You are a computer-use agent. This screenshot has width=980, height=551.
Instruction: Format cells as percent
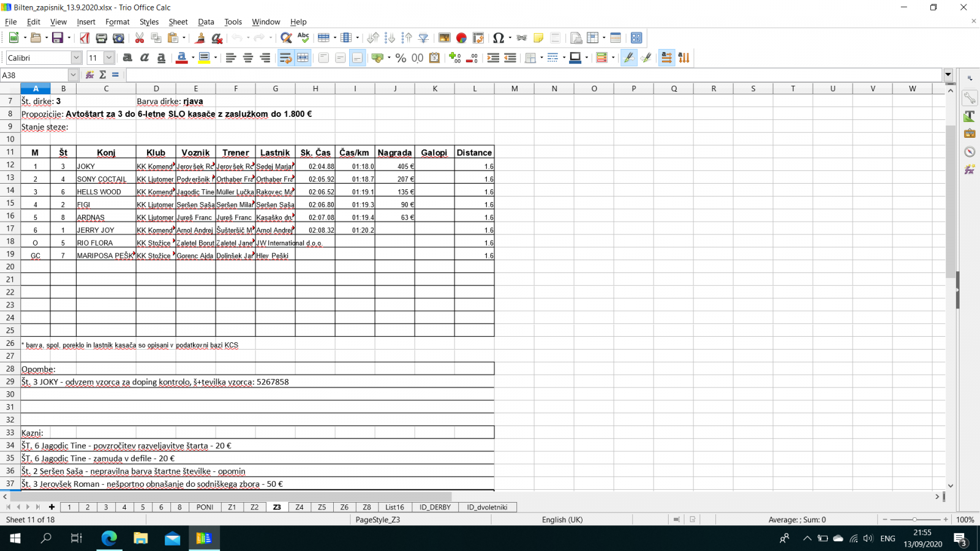pos(401,58)
